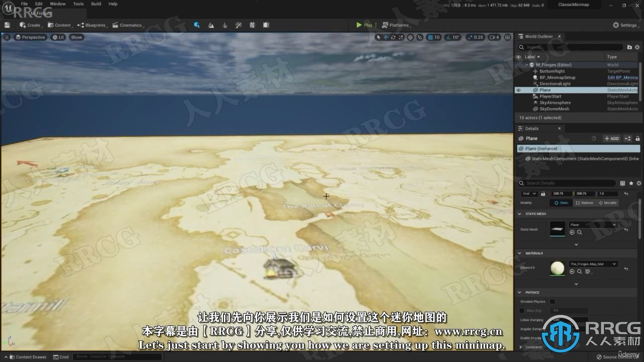The height and width of the screenshot is (362, 644).
Task: Activate the Select mode icon in toolbar
Action: (x=197, y=25)
